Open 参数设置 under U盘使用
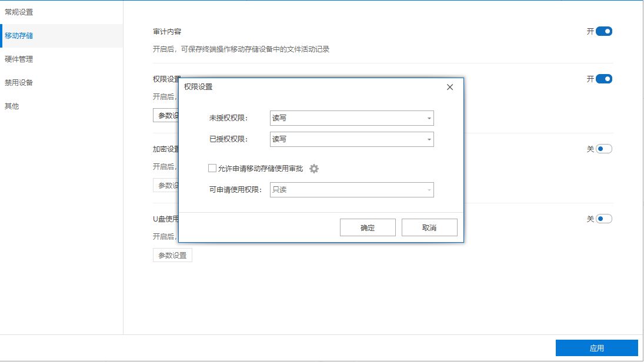The image size is (644, 362). [x=172, y=255]
